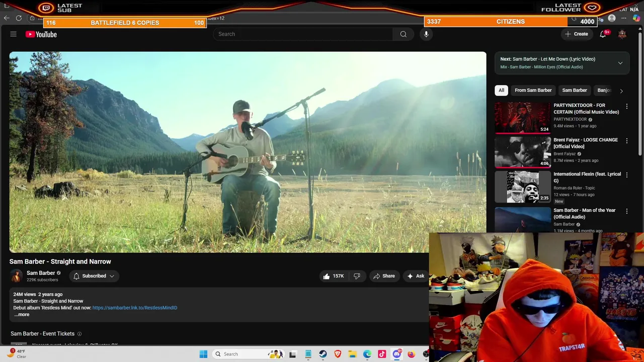The image size is (644, 362).
Task: Open Brave browser from taskbar
Action: (x=338, y=354)
